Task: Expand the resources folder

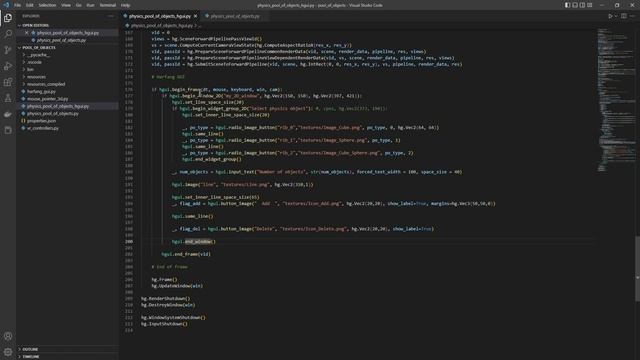Action: click(x=36, y=77)
